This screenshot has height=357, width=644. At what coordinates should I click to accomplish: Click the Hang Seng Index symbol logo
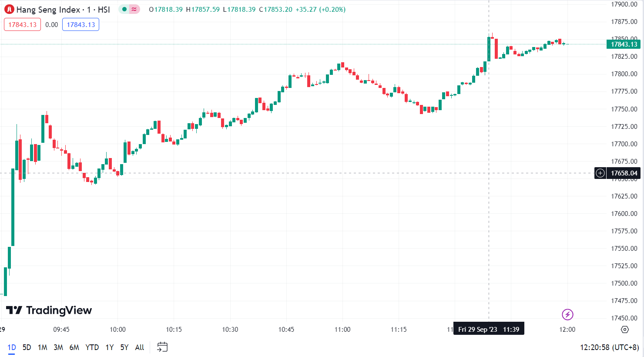[x=9, y=9]
